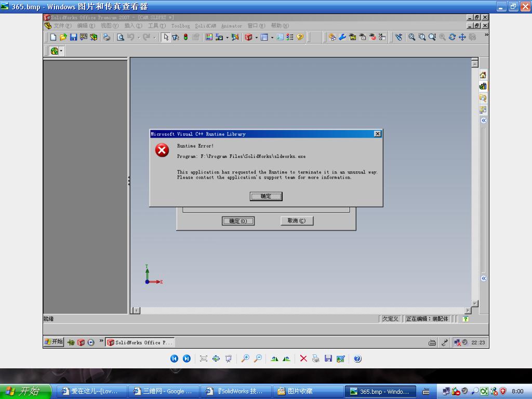Open the Toolbox menu
Image resolution: width=532 pixels, height=399 pixels.
[180, 26]
